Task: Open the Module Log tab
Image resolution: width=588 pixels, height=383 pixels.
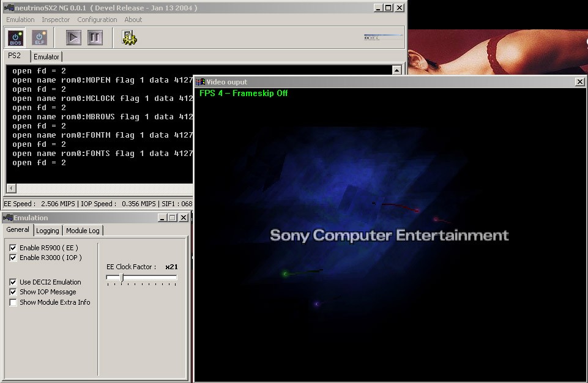Action: click(x=83, y=231)
